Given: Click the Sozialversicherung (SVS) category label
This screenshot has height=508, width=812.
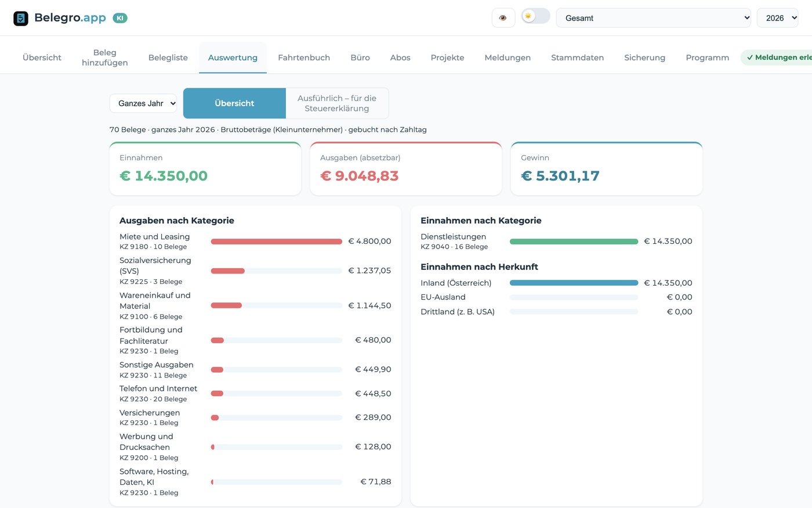Looking at the screenshot, I should pyautogui.click(x=155, y=266).
